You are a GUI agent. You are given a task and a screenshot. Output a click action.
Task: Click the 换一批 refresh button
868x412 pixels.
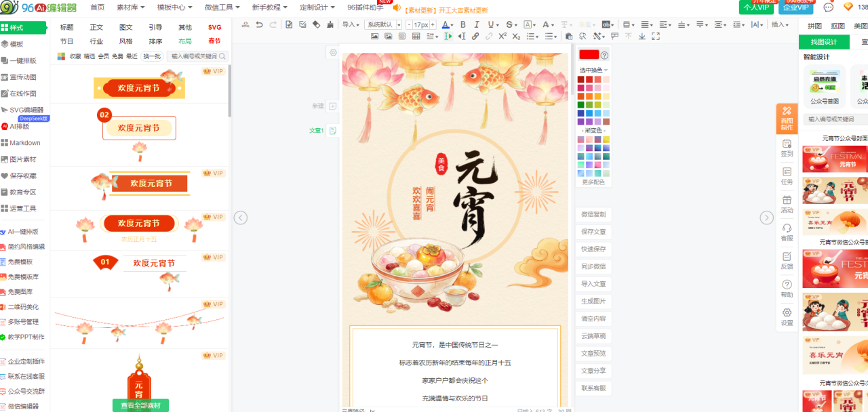click(152, 57)
